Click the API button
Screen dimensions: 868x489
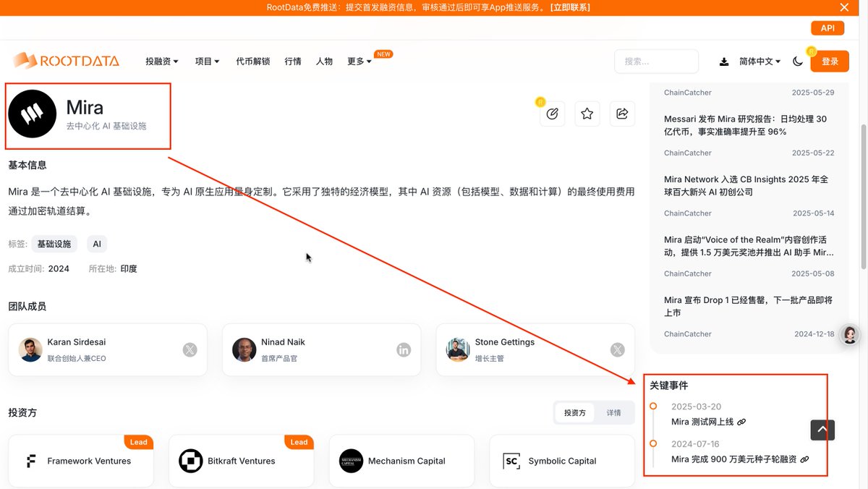pyautogui.click(x=827, y=28)
